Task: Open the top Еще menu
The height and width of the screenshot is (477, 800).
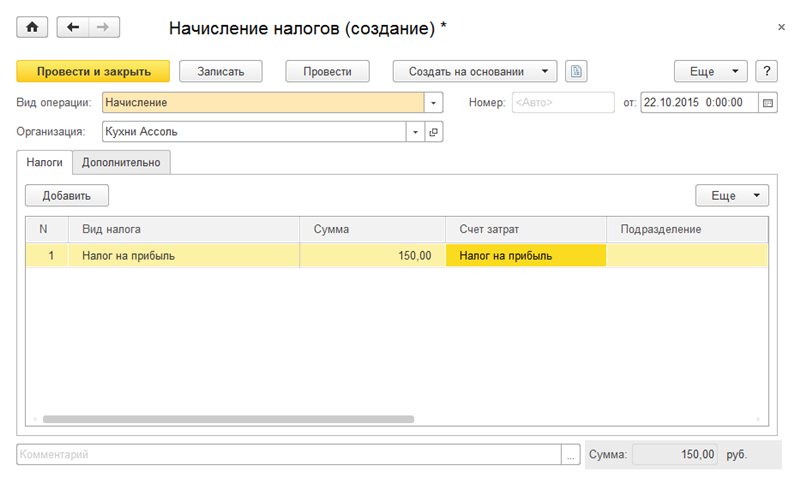Action: 711,71
